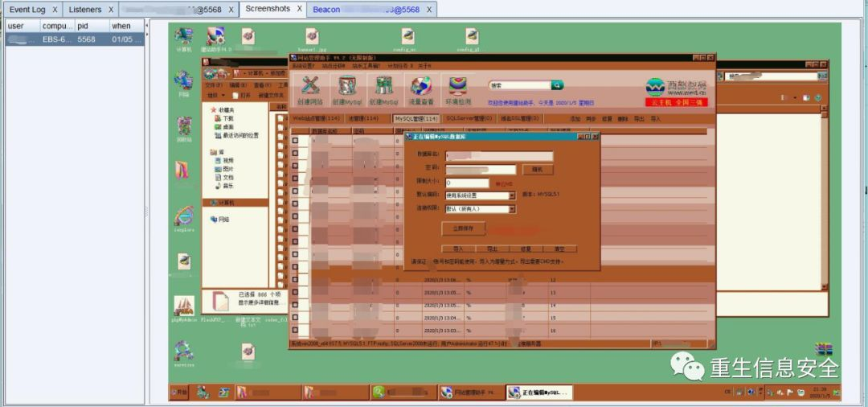Viewport: 868px width, 407px height.
Task: Click 导入 button in edit dialog
Action: (458, 249)
